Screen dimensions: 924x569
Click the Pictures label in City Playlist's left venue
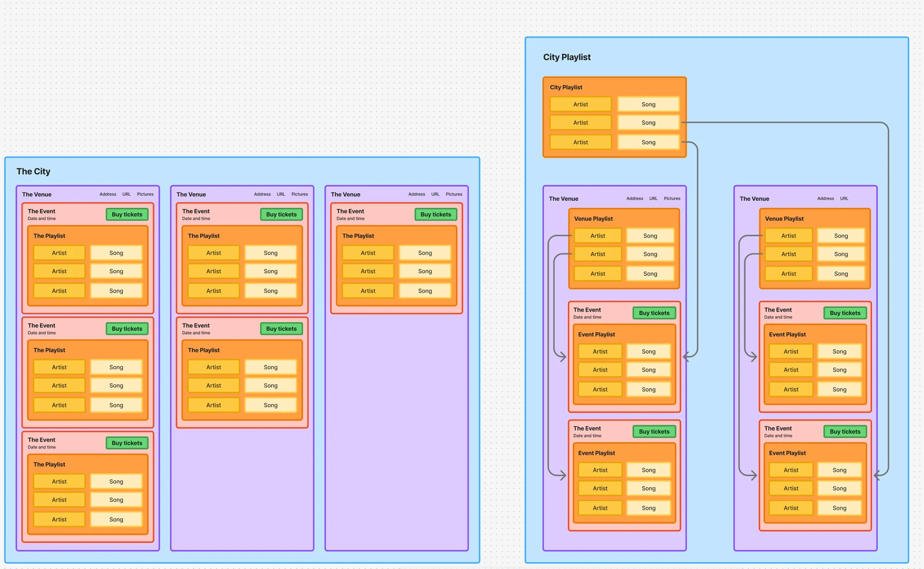click(x=672, y=199)
